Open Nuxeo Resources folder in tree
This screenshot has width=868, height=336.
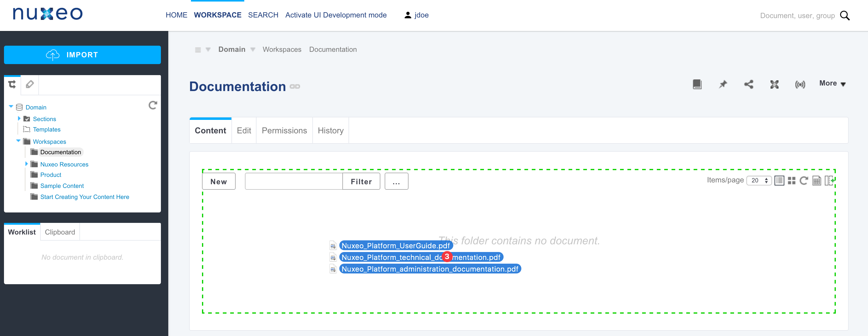click(64, 164)
